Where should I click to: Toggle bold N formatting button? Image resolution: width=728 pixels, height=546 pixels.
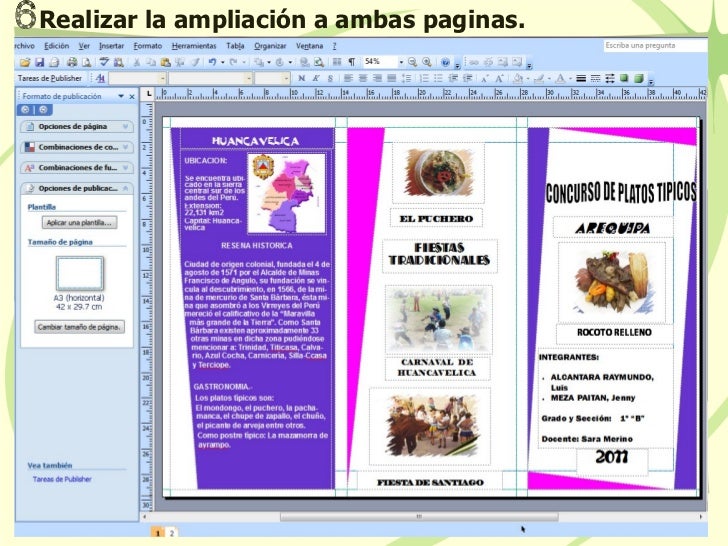click(302, 78)
